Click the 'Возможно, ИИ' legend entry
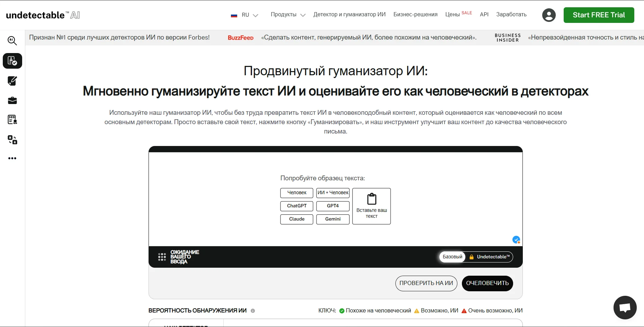 coord(436,311)
